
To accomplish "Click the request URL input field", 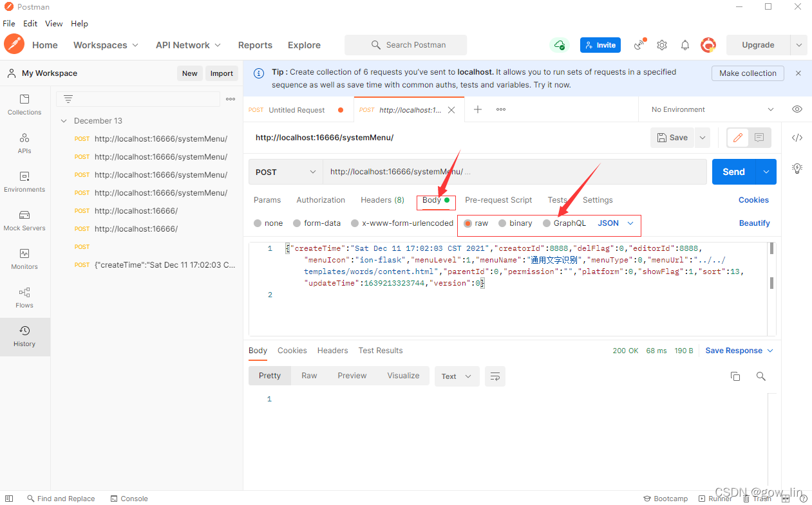I will coord(515,172).
